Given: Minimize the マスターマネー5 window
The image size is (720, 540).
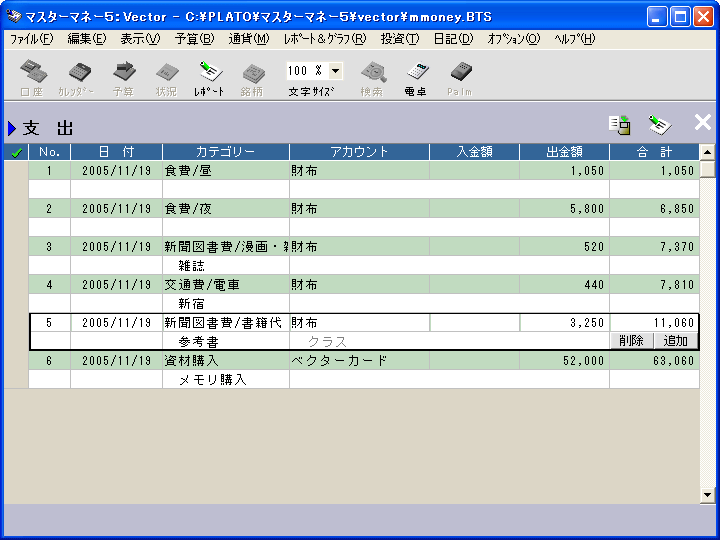Looking at the screenshot, I should (x=657, y=17).
